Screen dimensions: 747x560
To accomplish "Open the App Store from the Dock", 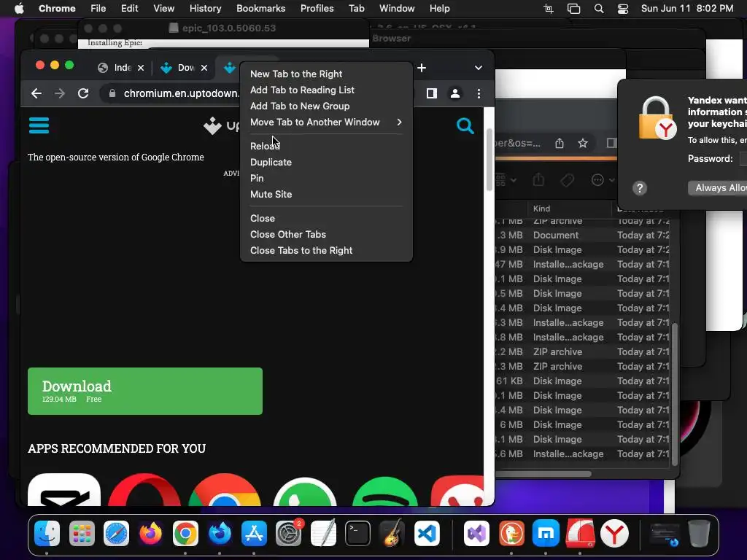I will tap(254, 533).
